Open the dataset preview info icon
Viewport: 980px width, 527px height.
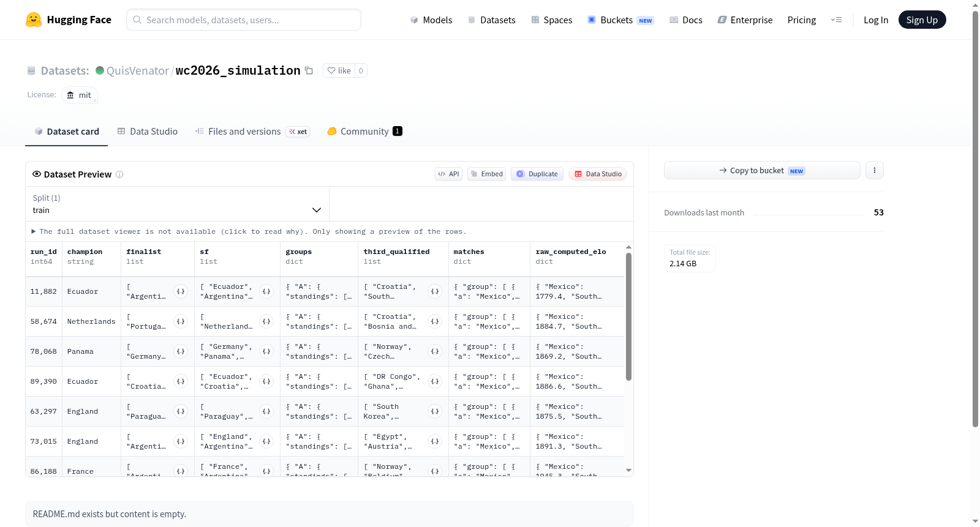[x=119, y=174]
